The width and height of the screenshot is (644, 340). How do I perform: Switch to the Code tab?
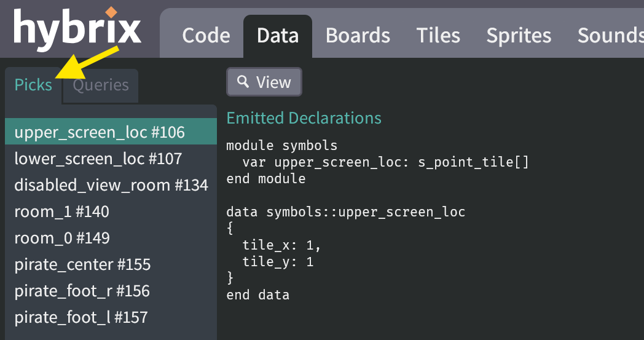tap(206, 36)
